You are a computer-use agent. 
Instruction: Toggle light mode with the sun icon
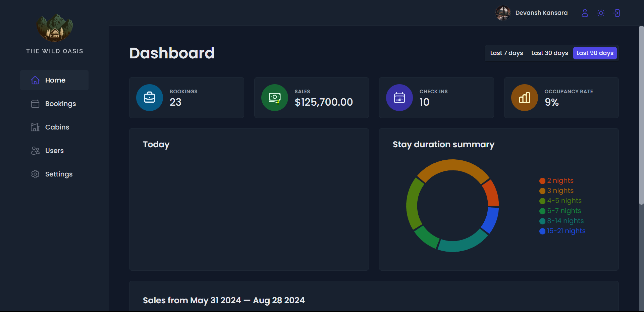(x=601, y=13)
